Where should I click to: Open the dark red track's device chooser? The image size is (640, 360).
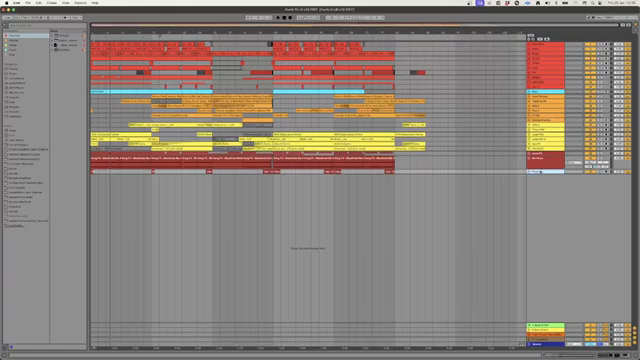coord(574,162)
